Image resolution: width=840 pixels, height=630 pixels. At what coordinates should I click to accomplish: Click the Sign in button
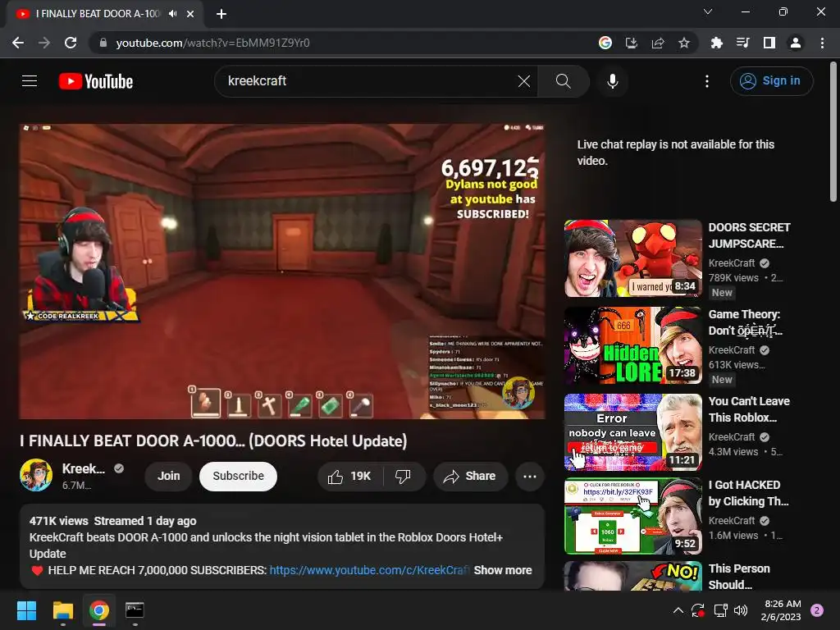[x=771, y=81]
